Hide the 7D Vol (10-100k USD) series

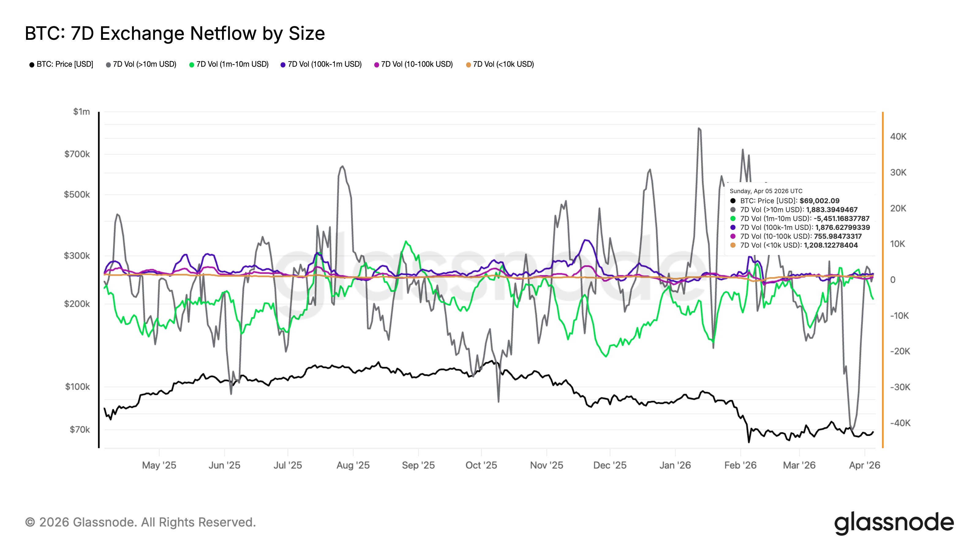pos(417,64)
